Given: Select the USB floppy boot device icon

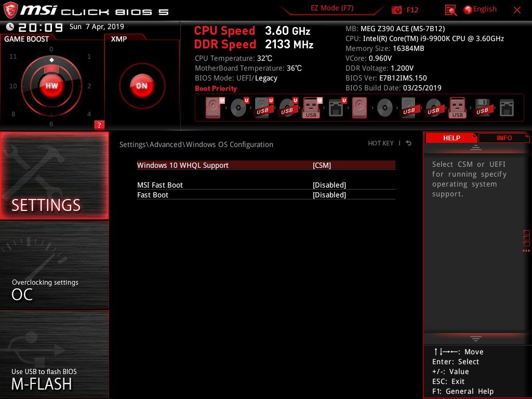Looking at the screenshot, I should point(483,108).
